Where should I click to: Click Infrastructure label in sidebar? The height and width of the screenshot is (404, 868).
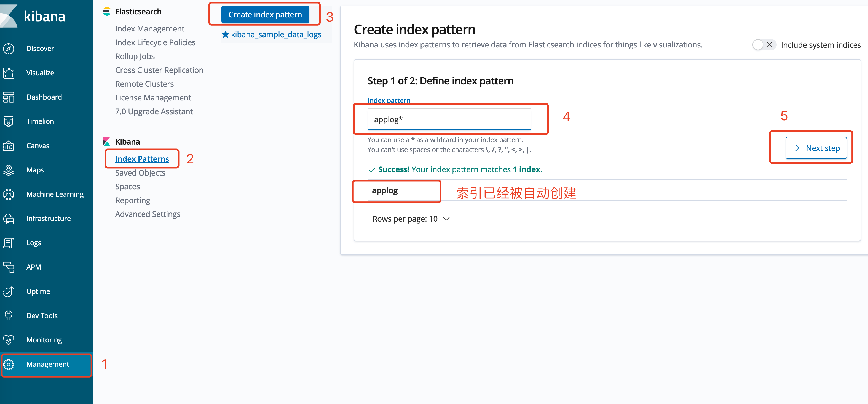tap(49, 219)
